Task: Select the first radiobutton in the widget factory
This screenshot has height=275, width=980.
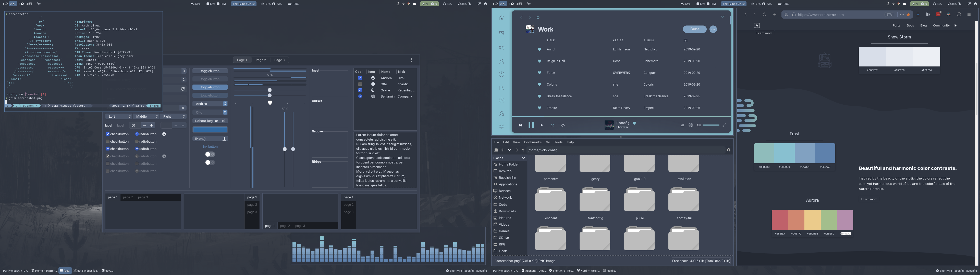Action: [137, 134]
